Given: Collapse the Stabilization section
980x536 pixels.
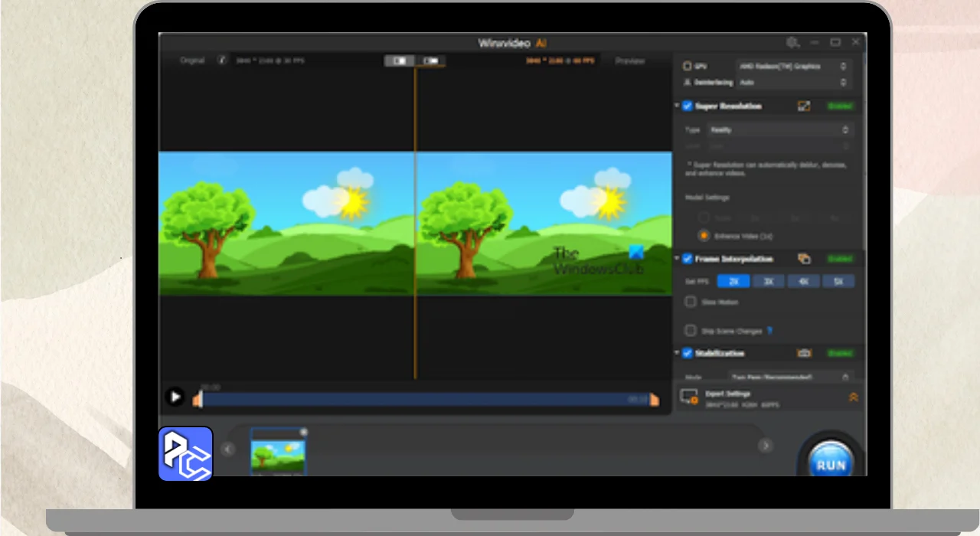Looking at the screenshot, I should point(677,354).
